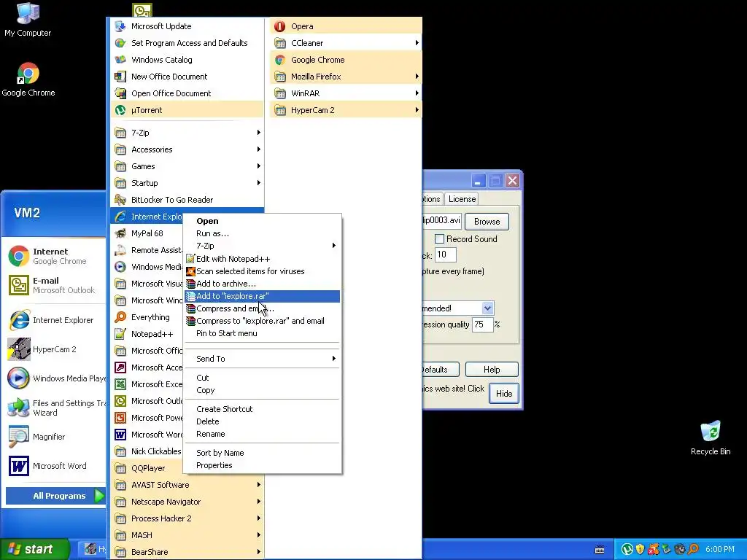Open E-mail Microsoft Outlook pinned item
747x560 pixels.
tap(54, 285)
